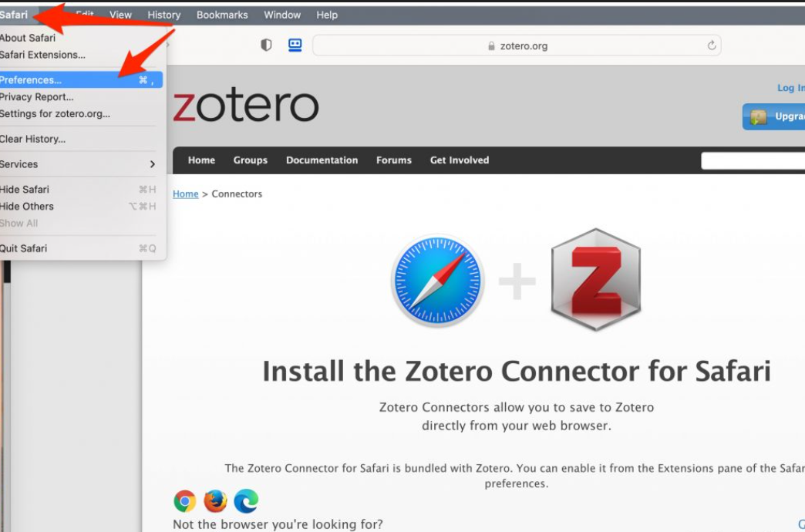Choose the Microsoft Edge browser icon

click(x=246, y=501)
